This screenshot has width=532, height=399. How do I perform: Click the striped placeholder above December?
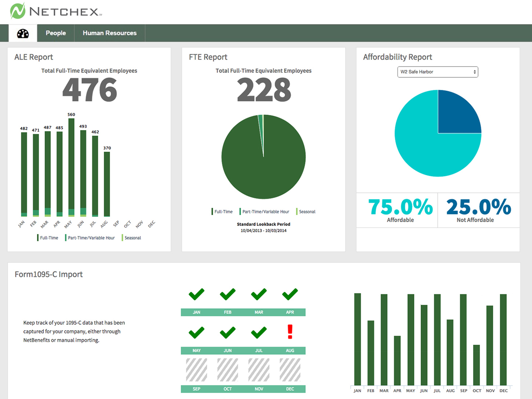[290, 370]
